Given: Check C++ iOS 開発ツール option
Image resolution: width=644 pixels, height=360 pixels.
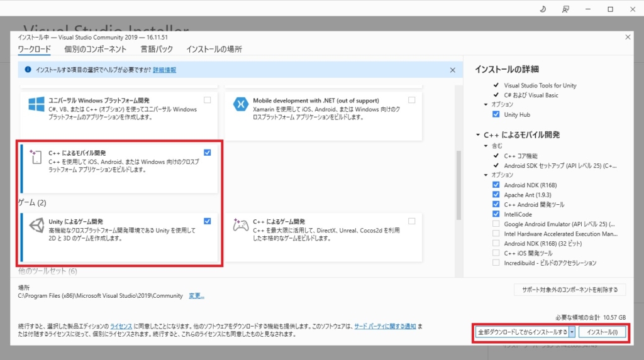Looking at the screenshot, I should coord(496,253).
